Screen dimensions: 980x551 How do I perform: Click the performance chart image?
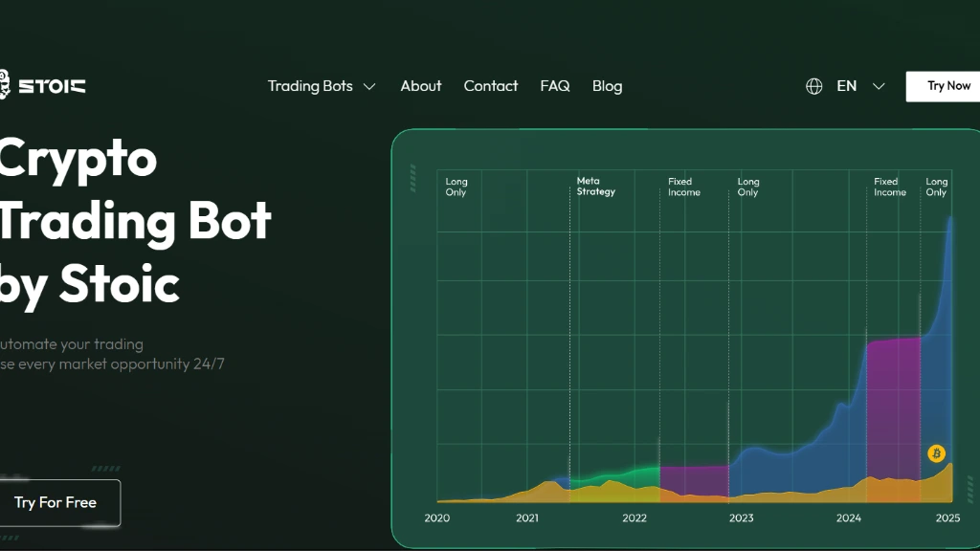click(685, 339)
